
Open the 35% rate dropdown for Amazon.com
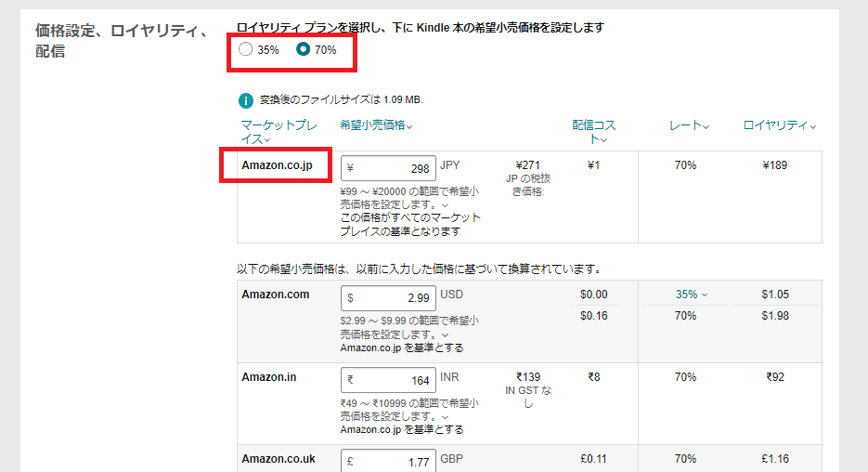(691, 295)
